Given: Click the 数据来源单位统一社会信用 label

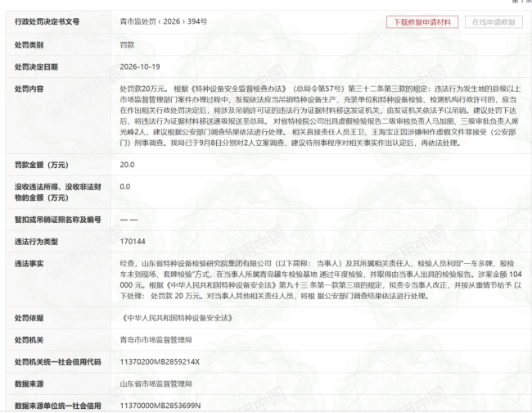Looking at the screenshot, I should (57, 406).
